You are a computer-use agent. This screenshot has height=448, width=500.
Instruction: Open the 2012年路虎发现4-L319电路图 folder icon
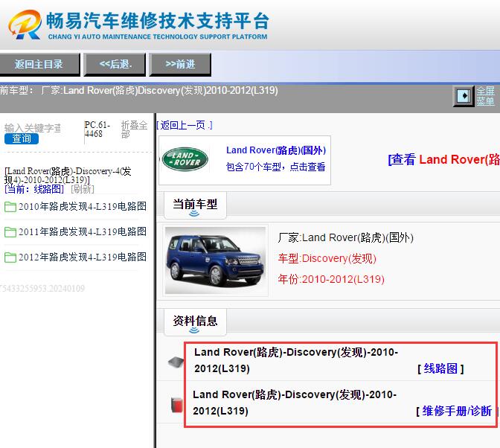(x=10, y=257)
